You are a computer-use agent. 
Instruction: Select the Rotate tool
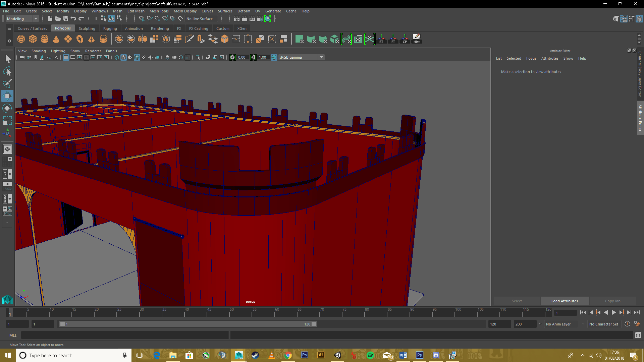tap(7, 108)
